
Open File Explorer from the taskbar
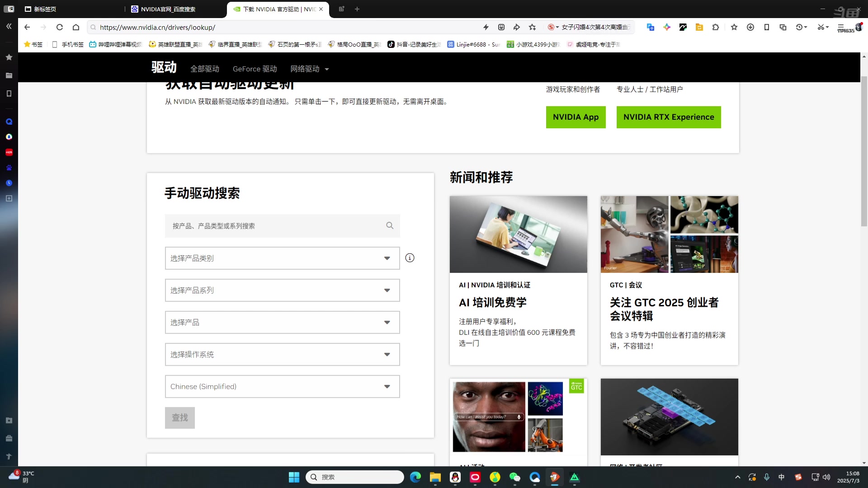pos(435,477)
